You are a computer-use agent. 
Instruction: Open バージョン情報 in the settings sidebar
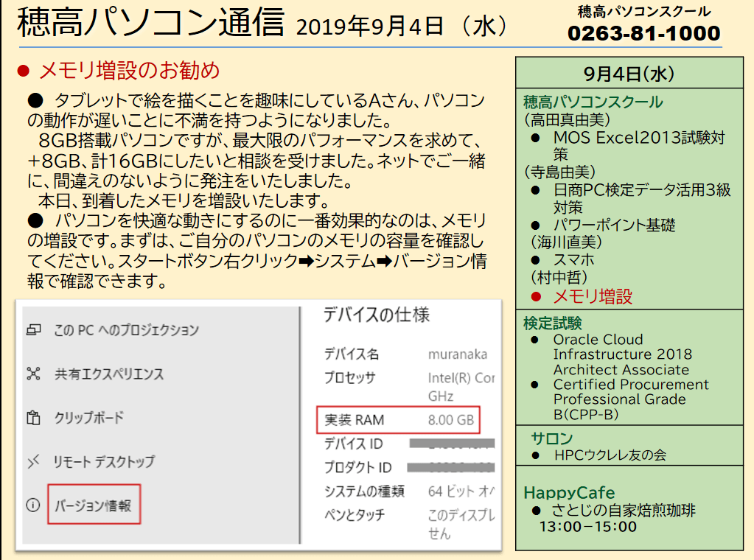(x=94, y=505)
